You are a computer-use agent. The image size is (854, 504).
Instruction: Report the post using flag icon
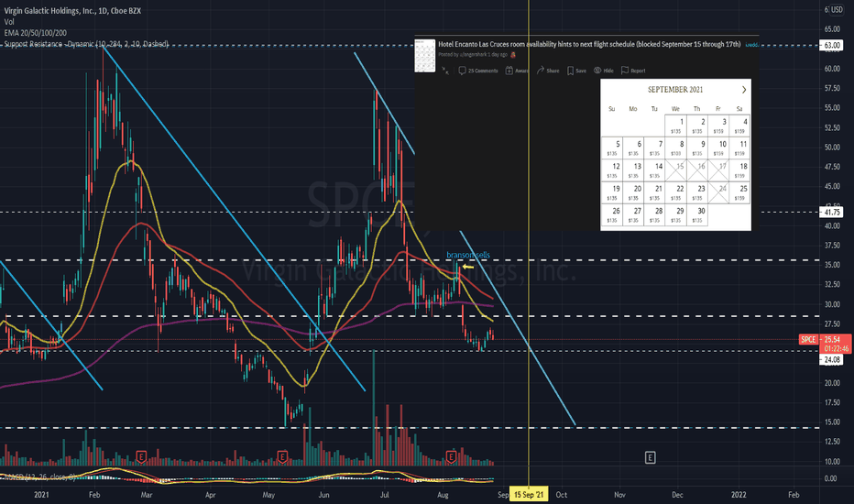[x=633, y=71]
